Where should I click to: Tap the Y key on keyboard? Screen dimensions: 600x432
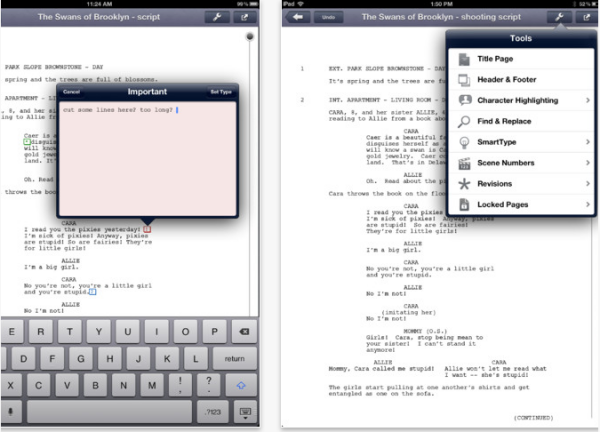(99, 331)
